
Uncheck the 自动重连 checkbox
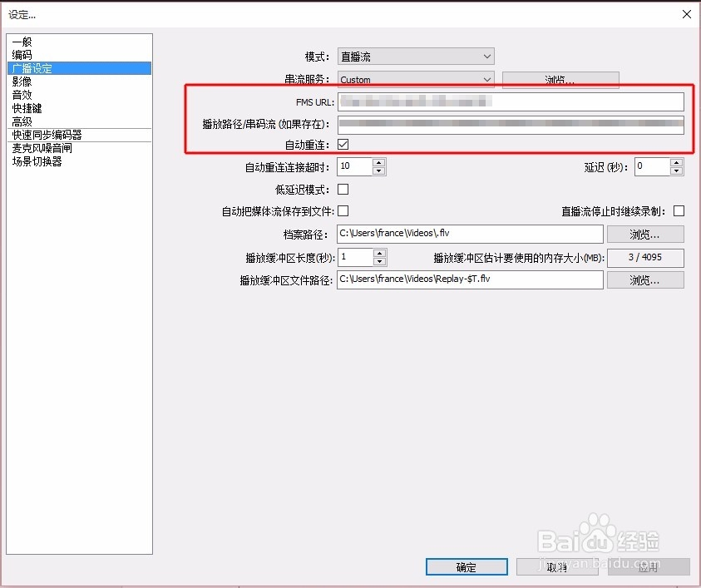(343, 144)
